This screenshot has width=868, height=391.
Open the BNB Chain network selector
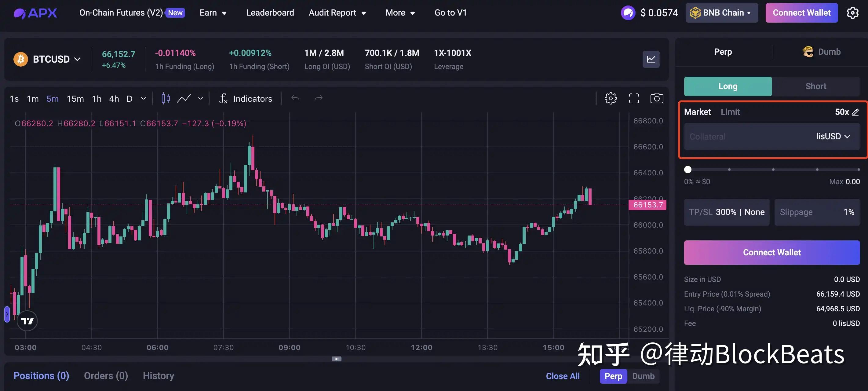pyautogui.click(x=721, y=13)
